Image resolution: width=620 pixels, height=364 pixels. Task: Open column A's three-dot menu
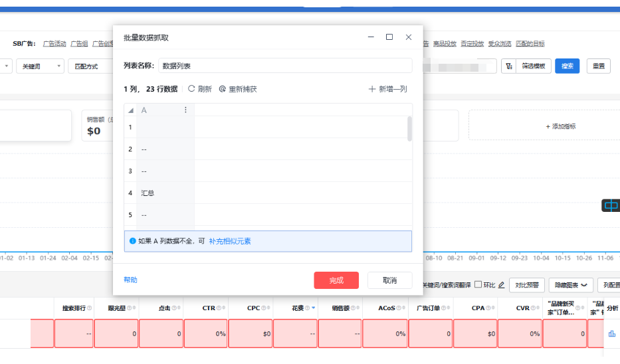click(x=185, y=110)
